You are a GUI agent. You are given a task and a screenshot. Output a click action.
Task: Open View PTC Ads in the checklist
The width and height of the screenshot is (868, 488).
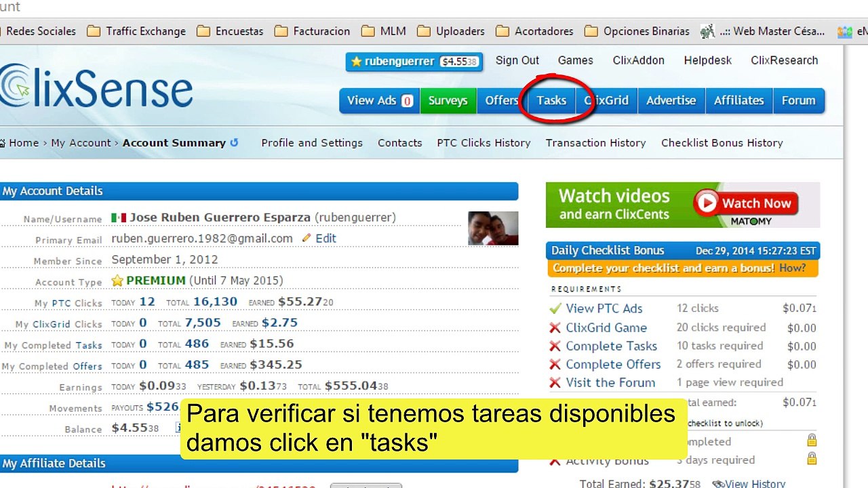[604, 308]
